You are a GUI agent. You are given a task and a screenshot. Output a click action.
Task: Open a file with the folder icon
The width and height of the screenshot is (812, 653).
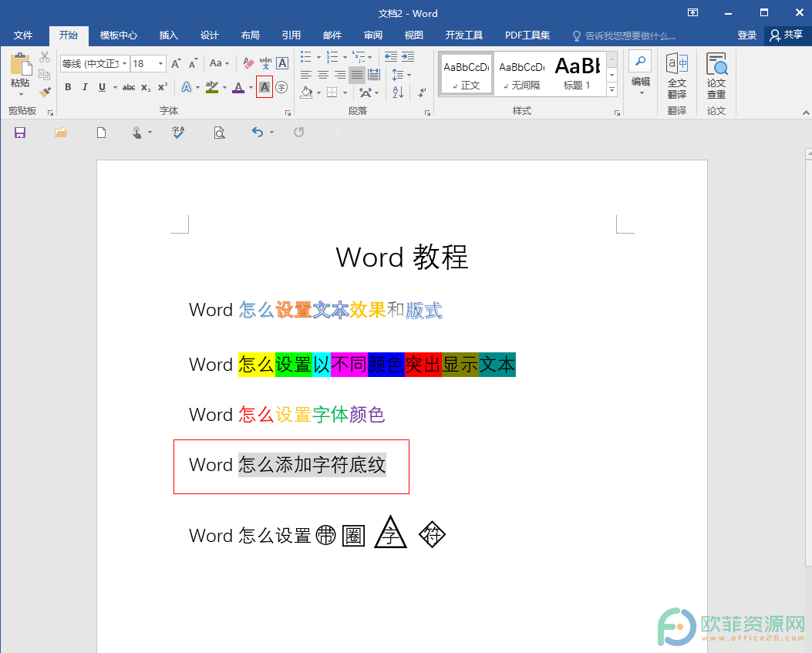61,133
